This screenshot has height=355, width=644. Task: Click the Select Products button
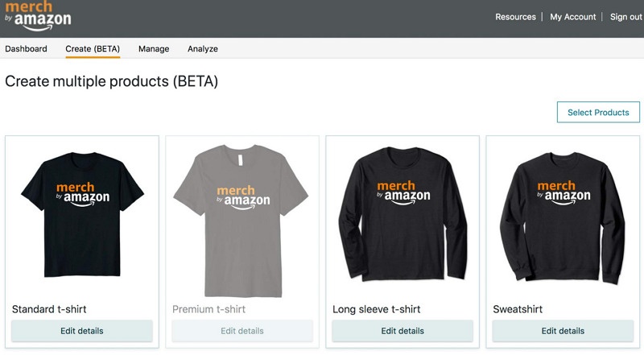(598, 112)
